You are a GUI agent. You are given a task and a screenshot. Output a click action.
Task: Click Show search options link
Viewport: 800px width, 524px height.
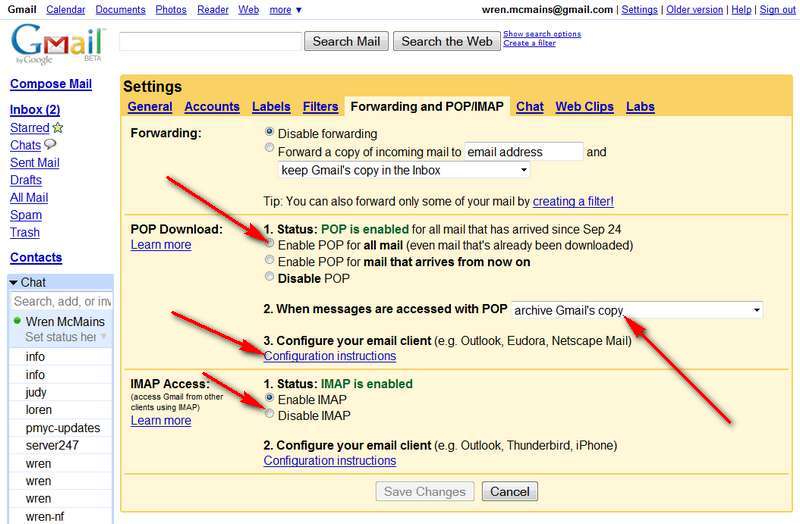point(542,34)
